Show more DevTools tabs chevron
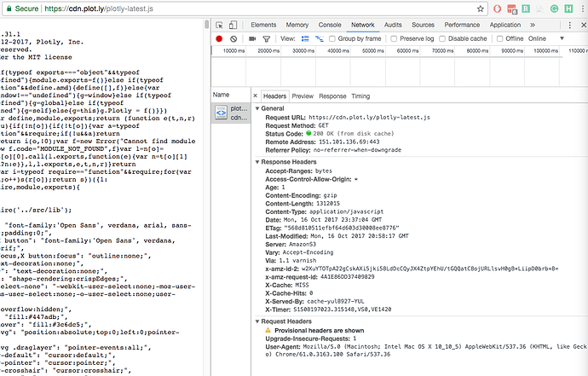 tap(533, 25)
